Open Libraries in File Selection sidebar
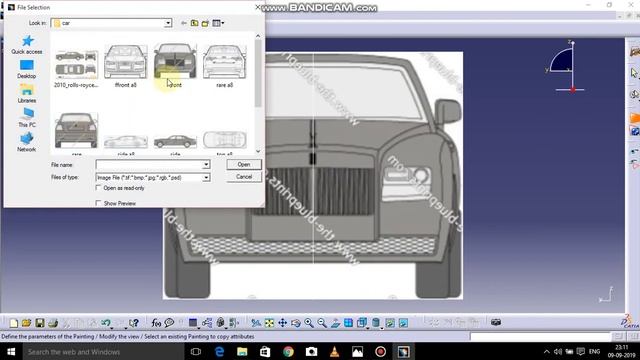 pos(27,93)
